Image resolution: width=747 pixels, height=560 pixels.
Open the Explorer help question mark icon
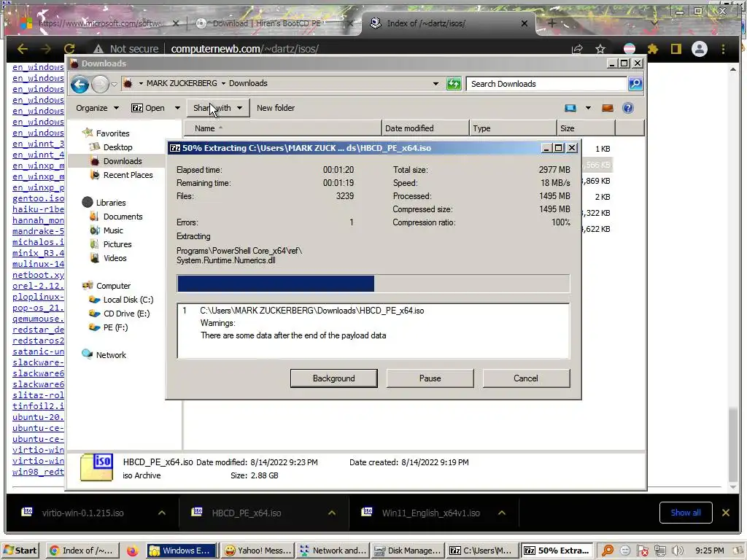click(x=628, y=108)
